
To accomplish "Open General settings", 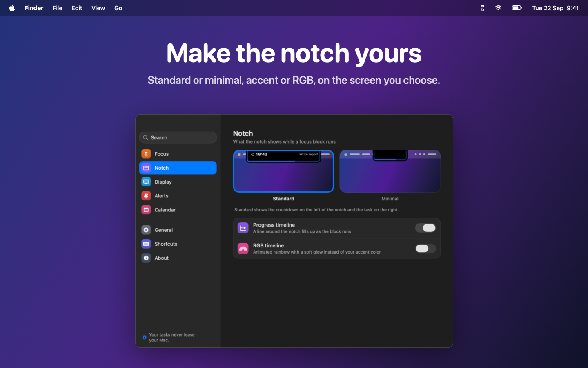I will click(x=178, y=230).
